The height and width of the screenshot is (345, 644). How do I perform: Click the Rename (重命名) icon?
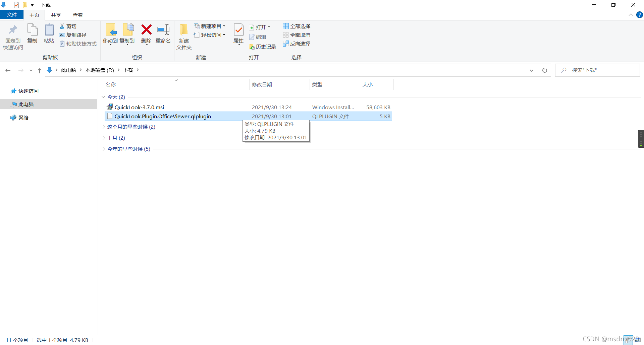[163, 30]
